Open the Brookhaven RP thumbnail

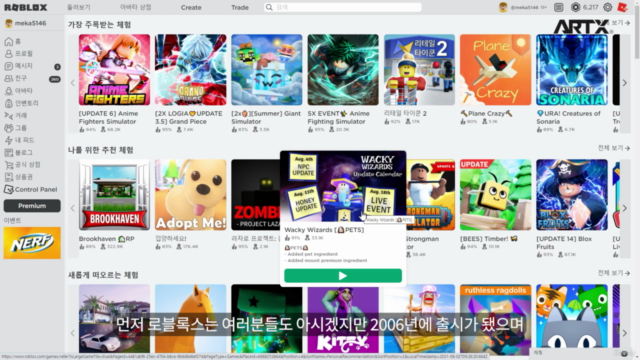(x=114, y=195)
